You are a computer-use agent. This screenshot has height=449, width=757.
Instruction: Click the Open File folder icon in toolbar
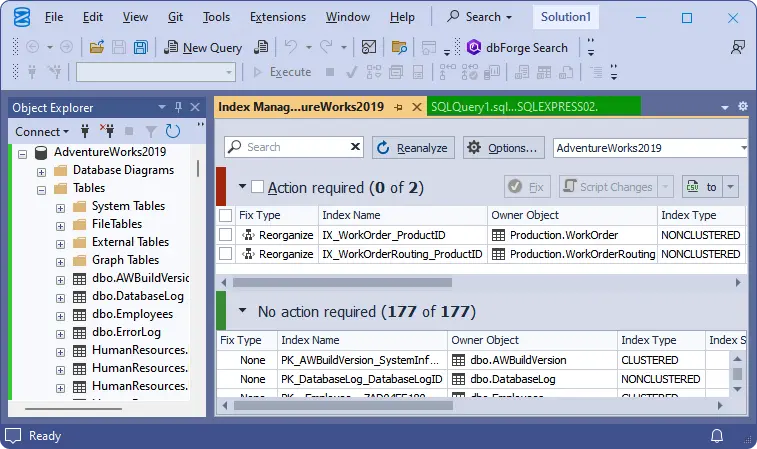96,47
